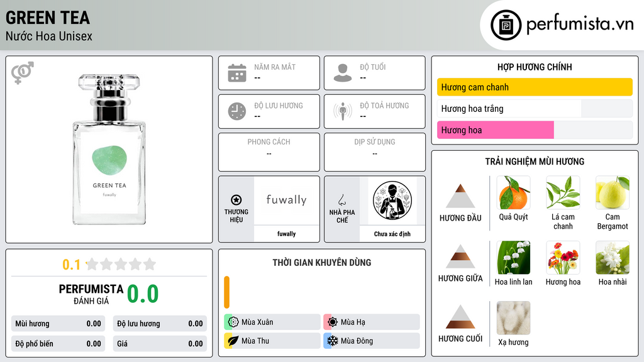Click the Green Tea perfume bottle image
The width and height of the screenshot is (644, 362).
pos(109,150)
